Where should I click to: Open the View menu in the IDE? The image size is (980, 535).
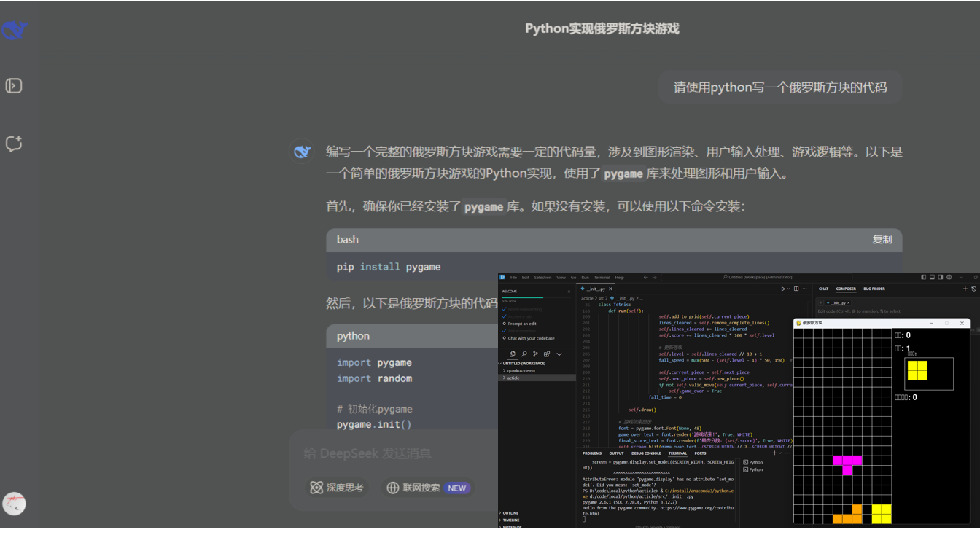point(561,278)
